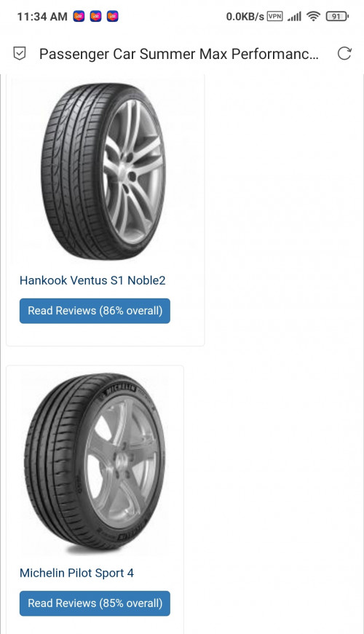Tap the page reload icon
Image resolution: width=364 pixels, height=634 pixels.
coord(344,53)
